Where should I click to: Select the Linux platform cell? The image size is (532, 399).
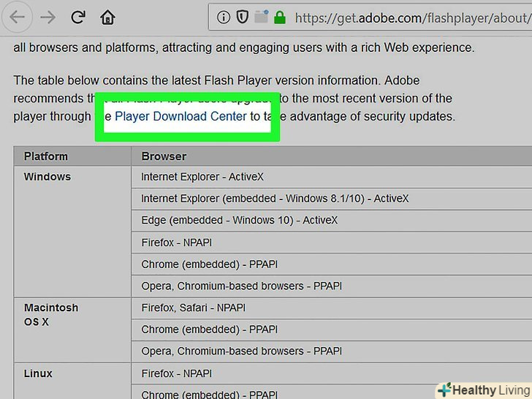point(38,373)
